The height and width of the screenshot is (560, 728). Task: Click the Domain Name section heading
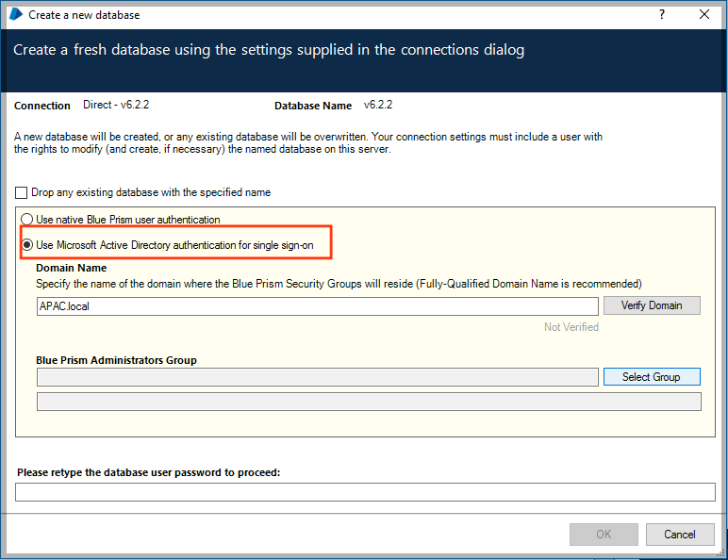pos(71,269)
